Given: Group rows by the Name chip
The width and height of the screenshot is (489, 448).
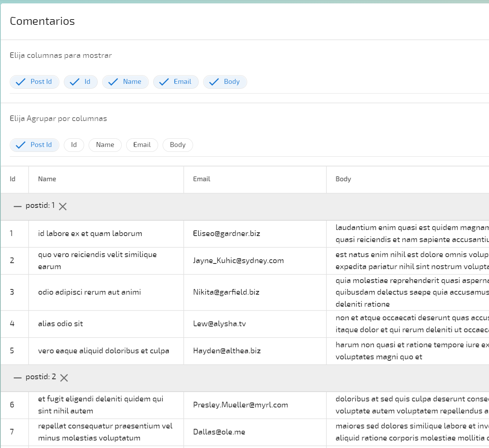Looking at the screenshot, I should point(105,145).
